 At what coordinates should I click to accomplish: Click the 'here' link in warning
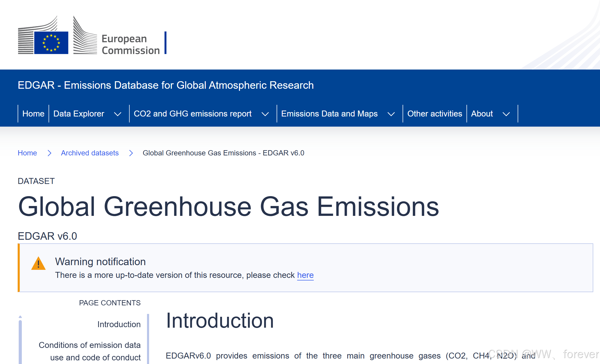tap(305, 275)
